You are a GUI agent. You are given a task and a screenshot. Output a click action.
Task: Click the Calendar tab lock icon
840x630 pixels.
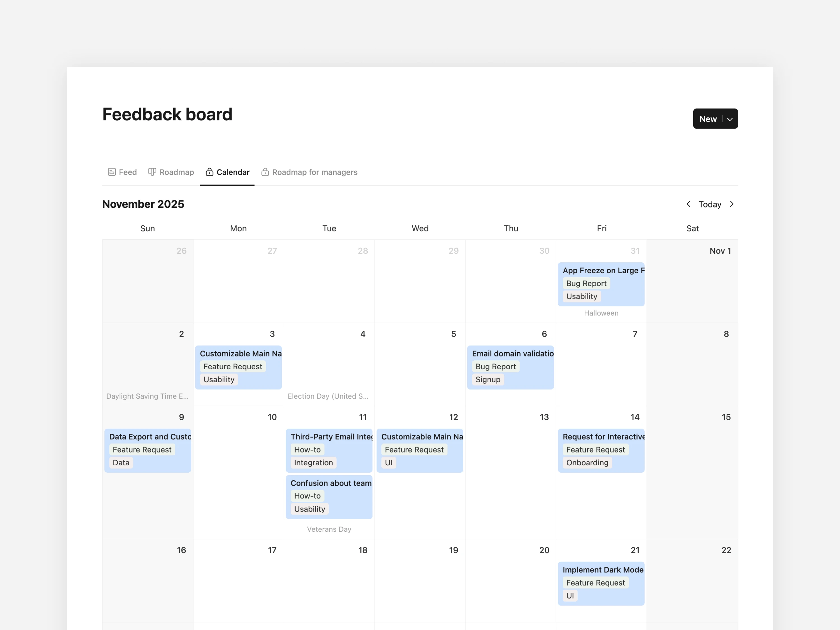pyautogui.click(x=209, y=172)
